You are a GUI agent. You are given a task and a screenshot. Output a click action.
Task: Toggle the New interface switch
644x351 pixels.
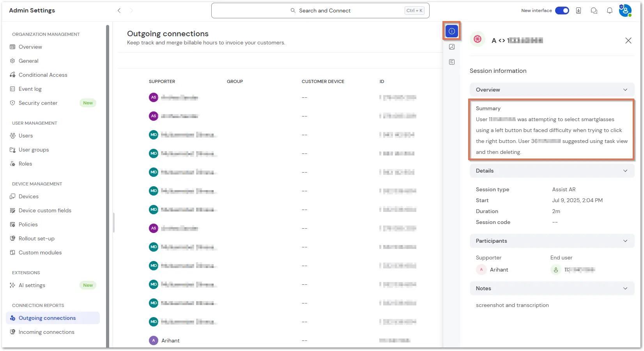click(x=562, y=11)
